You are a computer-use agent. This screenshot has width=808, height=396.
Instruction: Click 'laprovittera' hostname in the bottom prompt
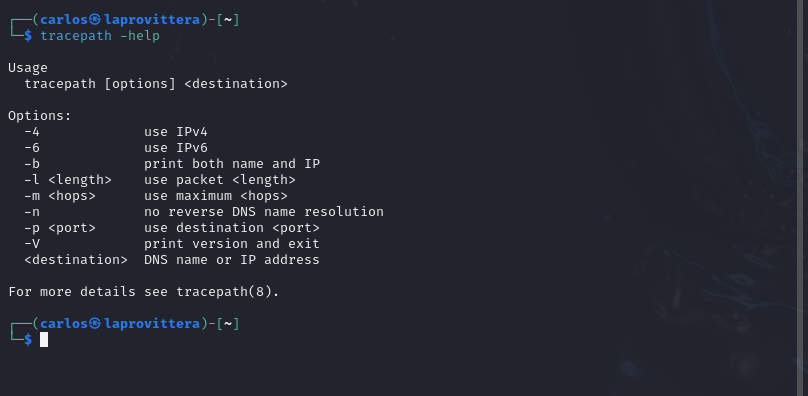(152, 324)
